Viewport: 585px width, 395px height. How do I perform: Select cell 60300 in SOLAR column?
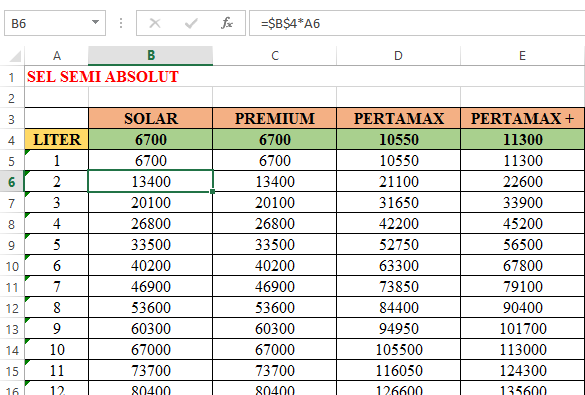click(151, 329)
